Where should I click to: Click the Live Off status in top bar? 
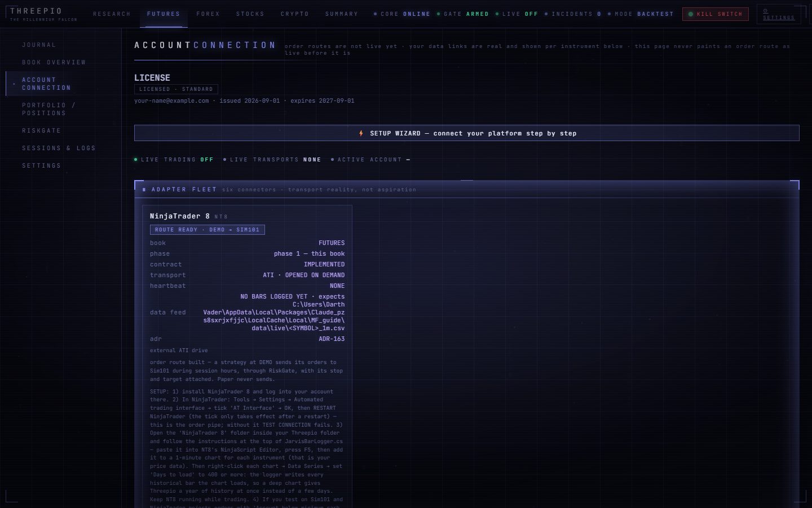517,14
